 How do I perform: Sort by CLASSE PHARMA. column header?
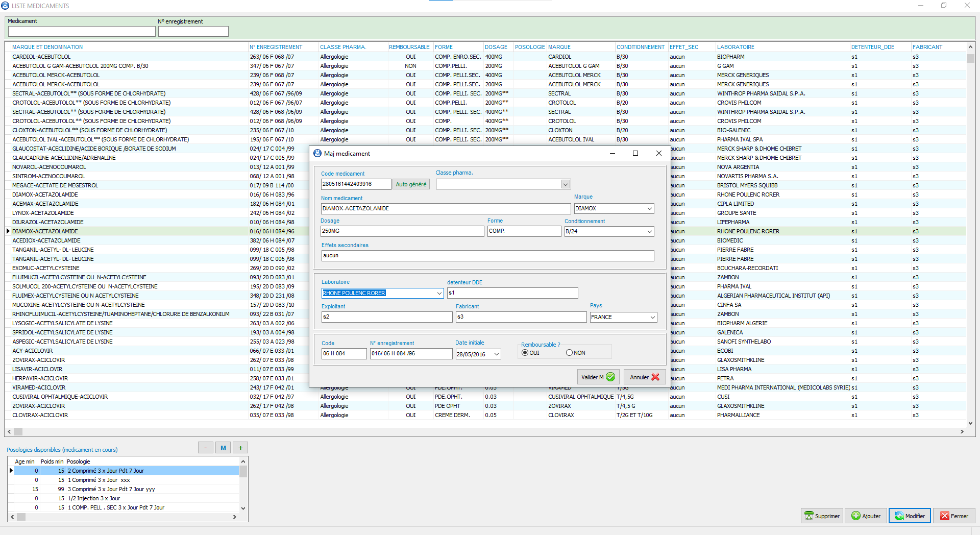(x=342, y=47)
